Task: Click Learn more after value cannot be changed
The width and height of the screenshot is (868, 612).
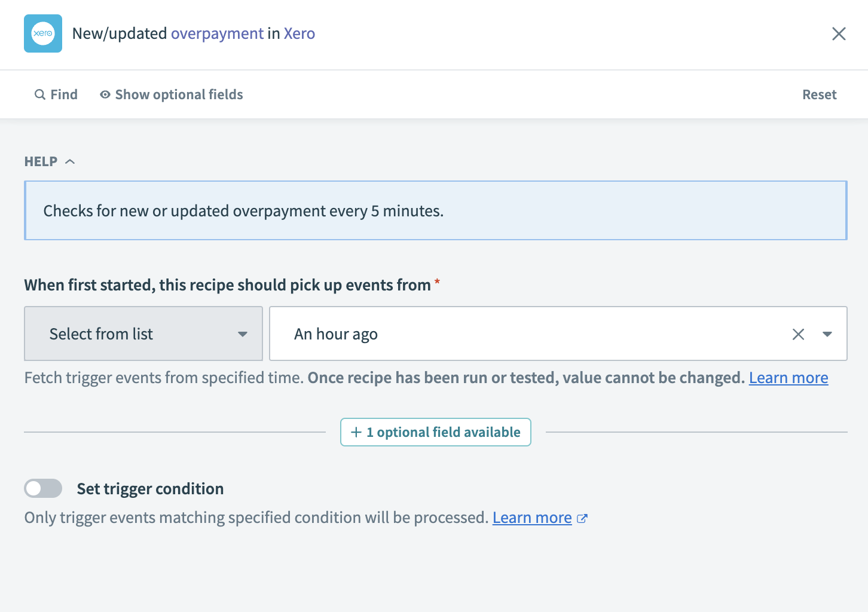Action: pyautogui.click(x=788, y=377)
